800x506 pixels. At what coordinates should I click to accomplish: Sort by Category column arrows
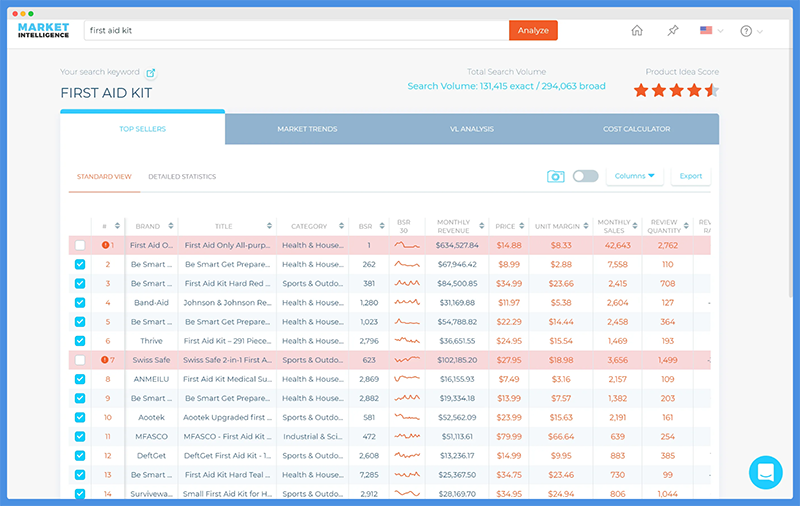tap(341, 226)
